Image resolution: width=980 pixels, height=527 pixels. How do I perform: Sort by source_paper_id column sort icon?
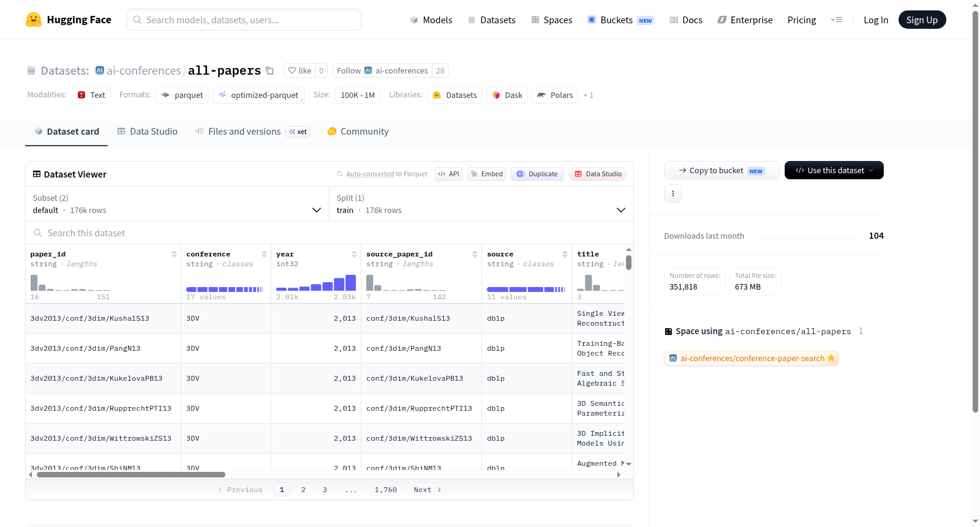click(x=475, y=254)
